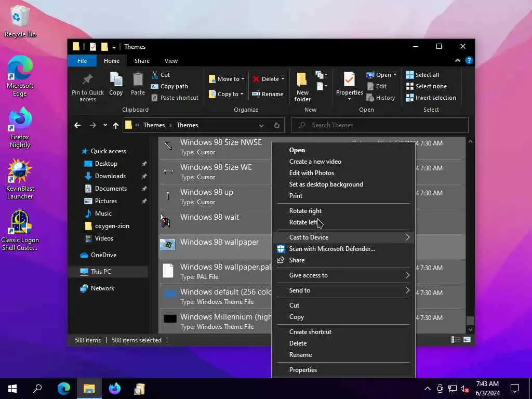This screenshot has width=532, height=399.
Task: Open notification center in taskbar
Action: tap(515, 389)
